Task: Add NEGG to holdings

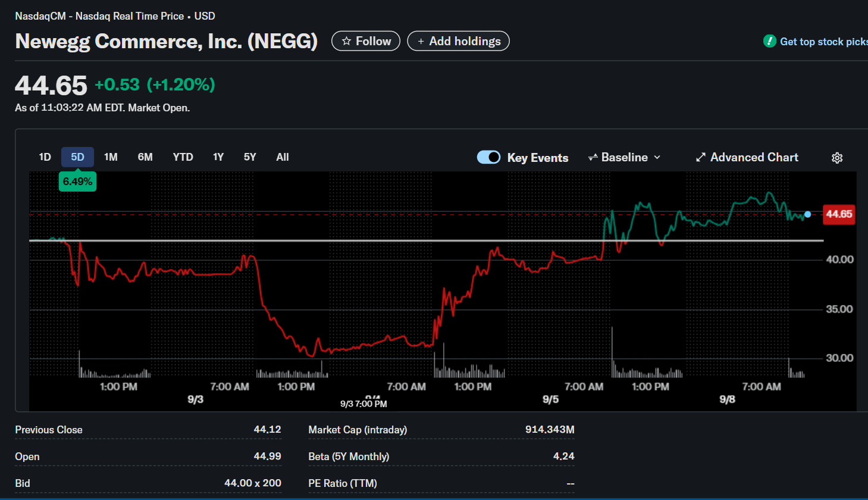Action: [x=459, y=41]
